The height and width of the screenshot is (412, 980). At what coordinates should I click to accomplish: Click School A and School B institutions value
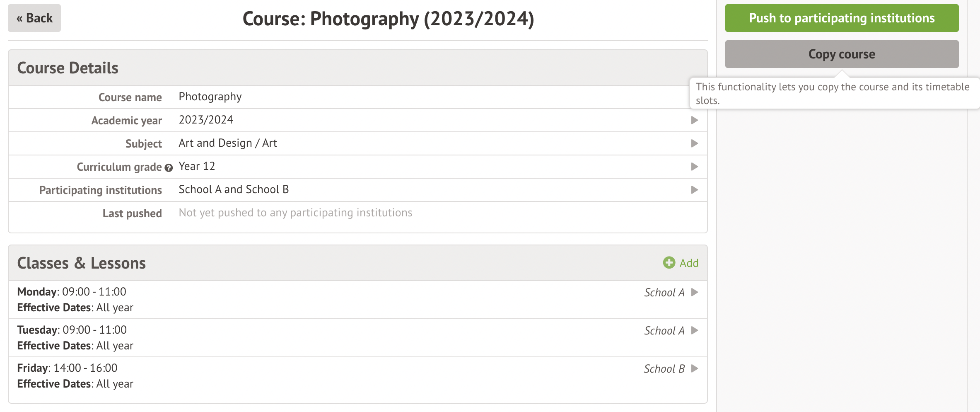point(234,189)
